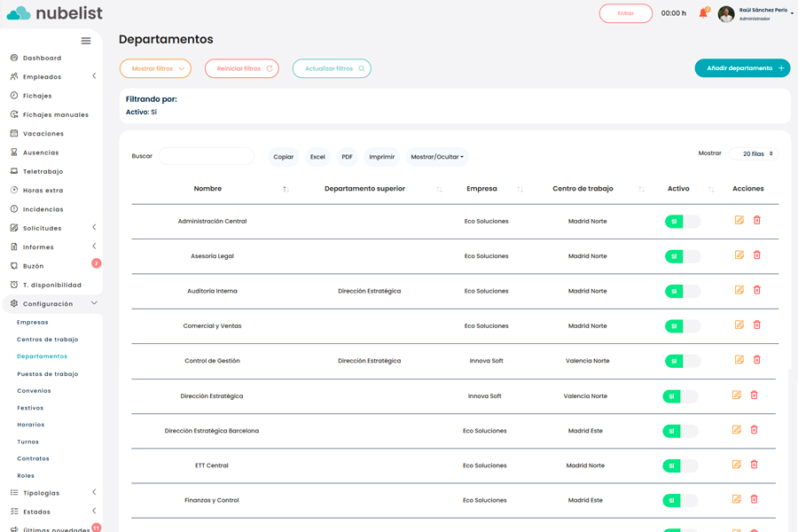The image size is (798, 532).
Task: Go to Vacaciones in the sidebar
Action: (43, 134)
